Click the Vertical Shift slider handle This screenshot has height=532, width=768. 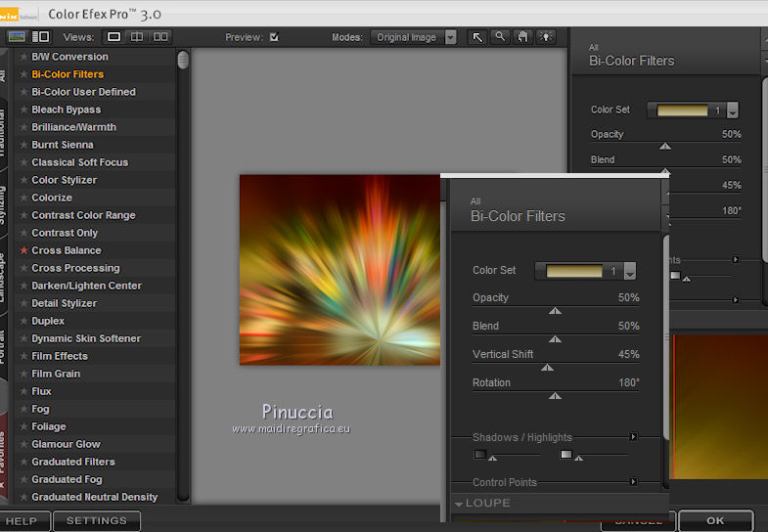point(547,368)
